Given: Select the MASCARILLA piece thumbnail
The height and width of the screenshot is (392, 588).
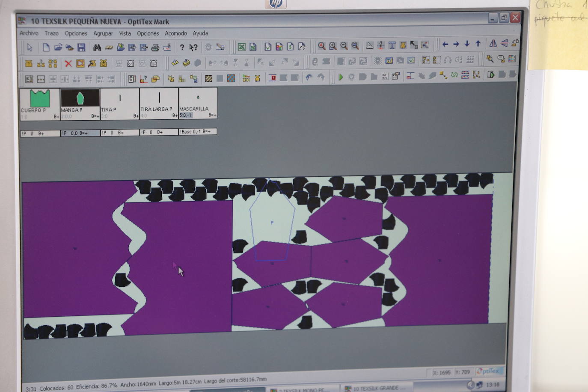Looking at the screenshot, I should [x=198, y=103].
